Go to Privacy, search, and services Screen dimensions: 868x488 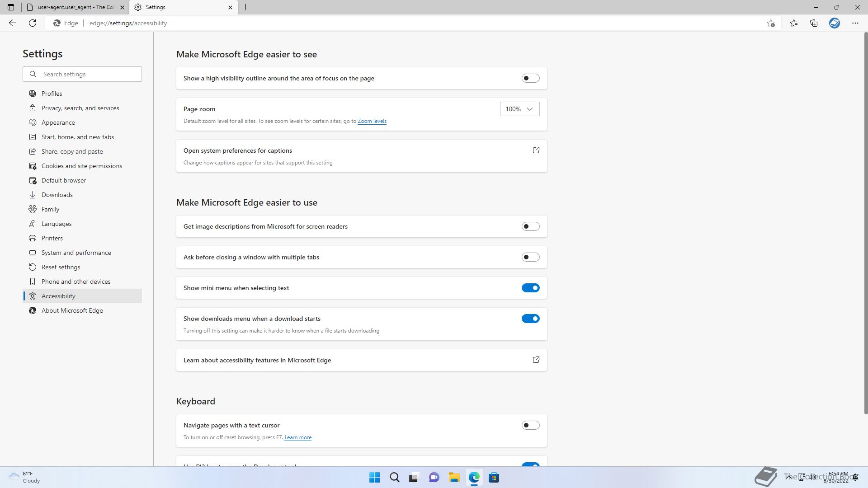click(82, 108)
